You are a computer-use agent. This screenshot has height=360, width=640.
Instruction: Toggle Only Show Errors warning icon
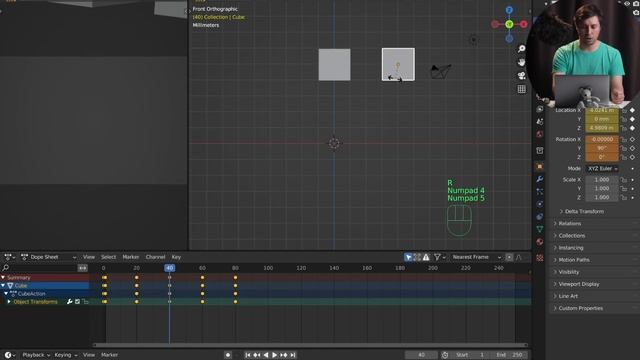click(x=426, y=257)
